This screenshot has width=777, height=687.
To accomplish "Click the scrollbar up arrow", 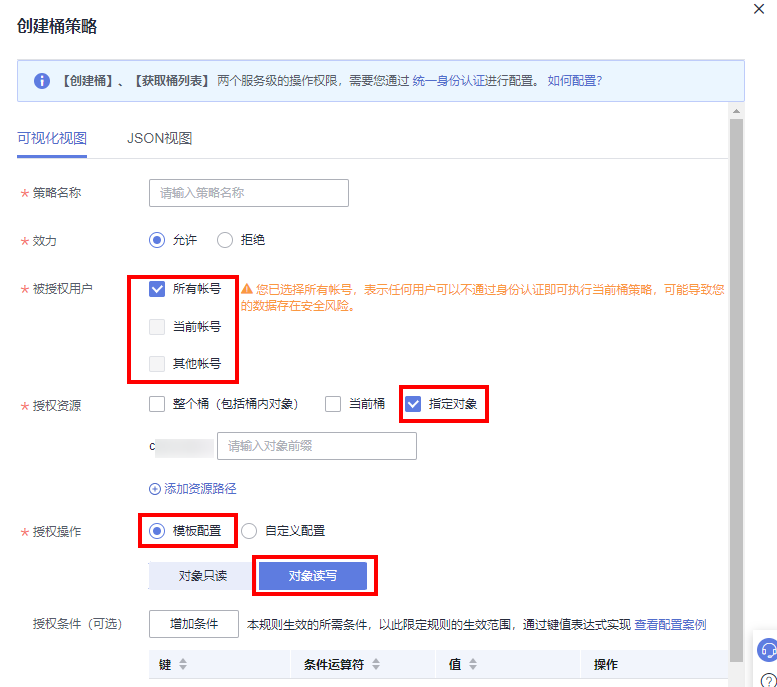I will point(736,112).
